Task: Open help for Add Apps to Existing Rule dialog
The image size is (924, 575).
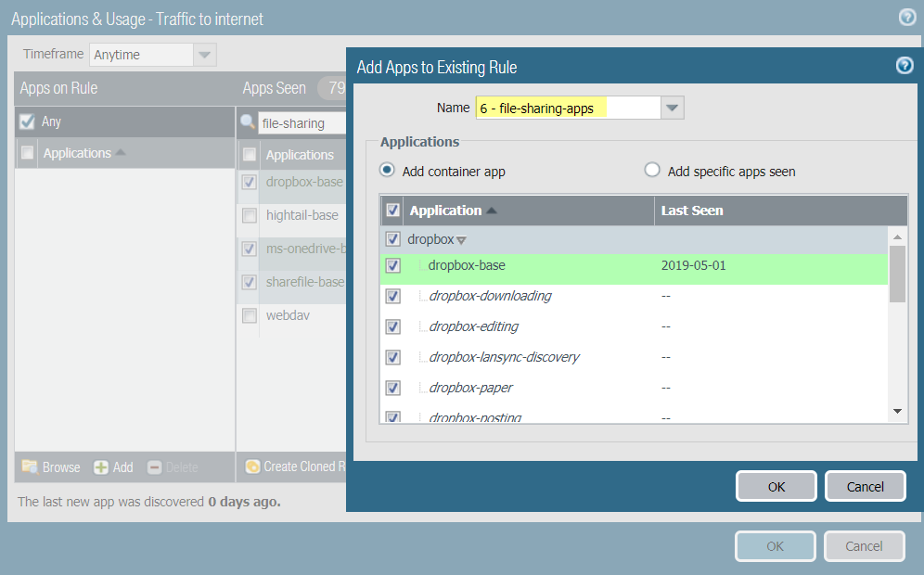Action: [905, 66]
